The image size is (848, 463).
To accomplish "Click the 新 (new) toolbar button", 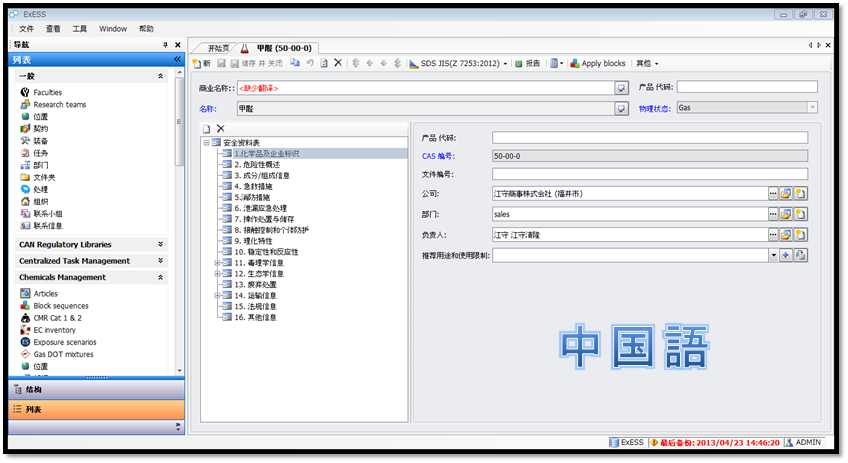I will (201, 63).
